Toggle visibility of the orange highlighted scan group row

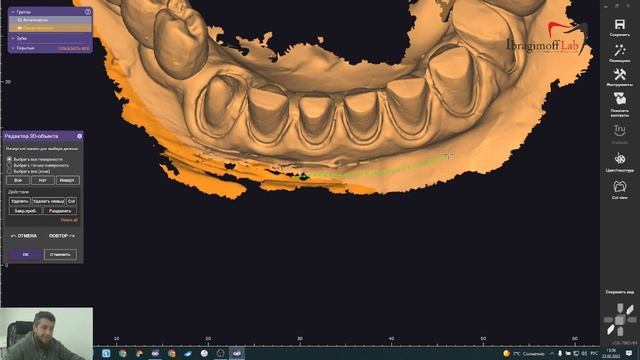[19, 28]
